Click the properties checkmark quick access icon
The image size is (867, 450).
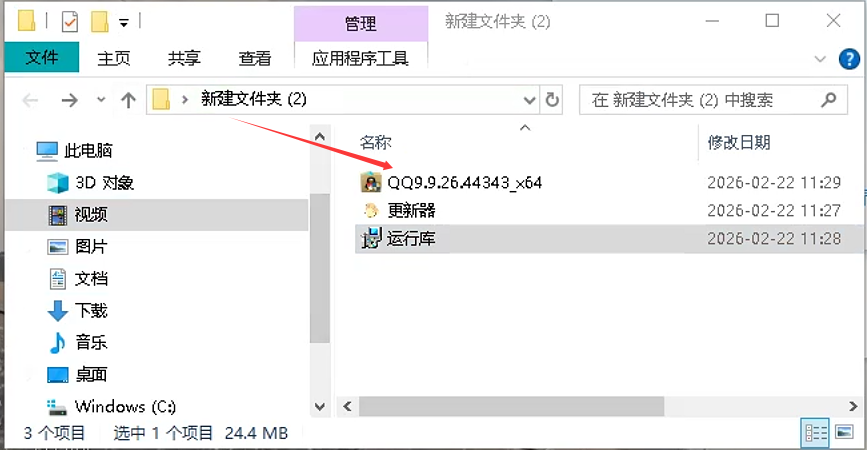coord(70,22)
